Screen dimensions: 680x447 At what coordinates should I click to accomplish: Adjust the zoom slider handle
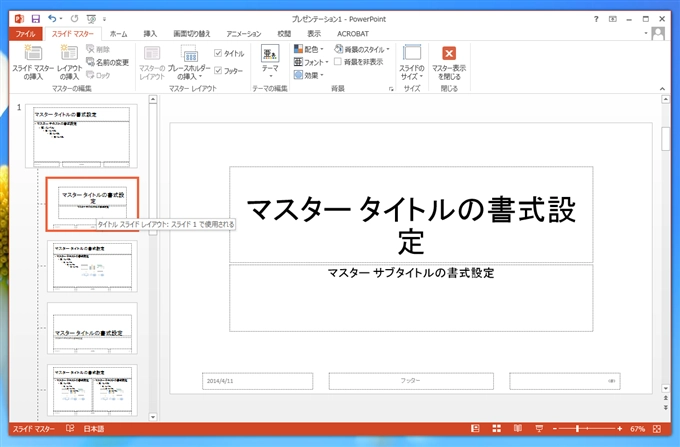click(577, 429)
